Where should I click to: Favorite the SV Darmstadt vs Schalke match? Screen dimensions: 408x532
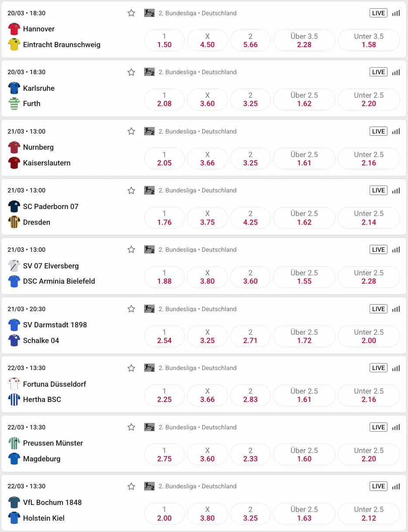click(x=131, y=309)
